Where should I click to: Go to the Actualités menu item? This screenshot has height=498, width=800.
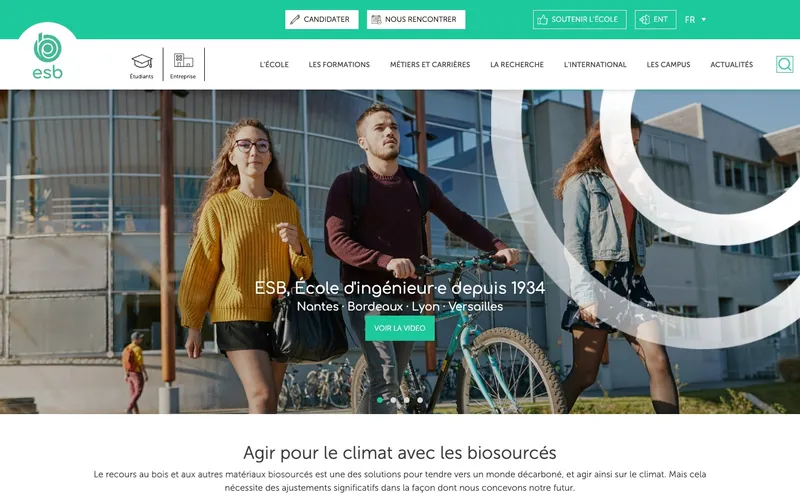[732, 64]
